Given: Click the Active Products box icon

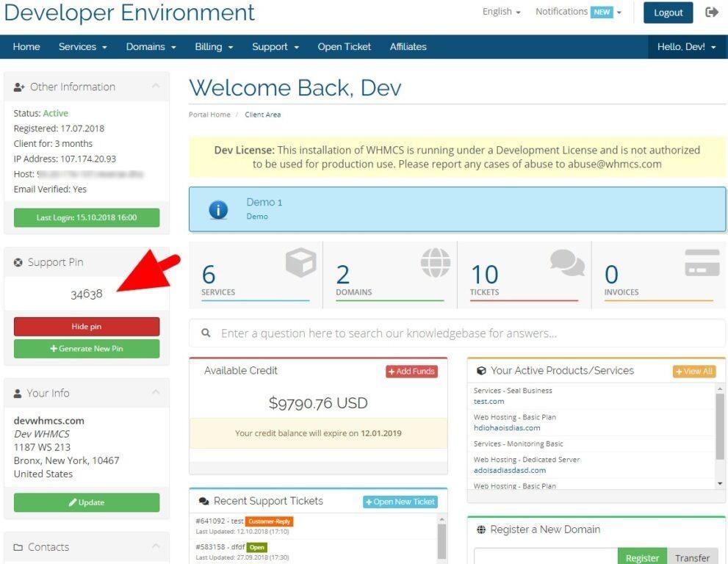Looking at the screenshot, I should (x=481, y=370).
